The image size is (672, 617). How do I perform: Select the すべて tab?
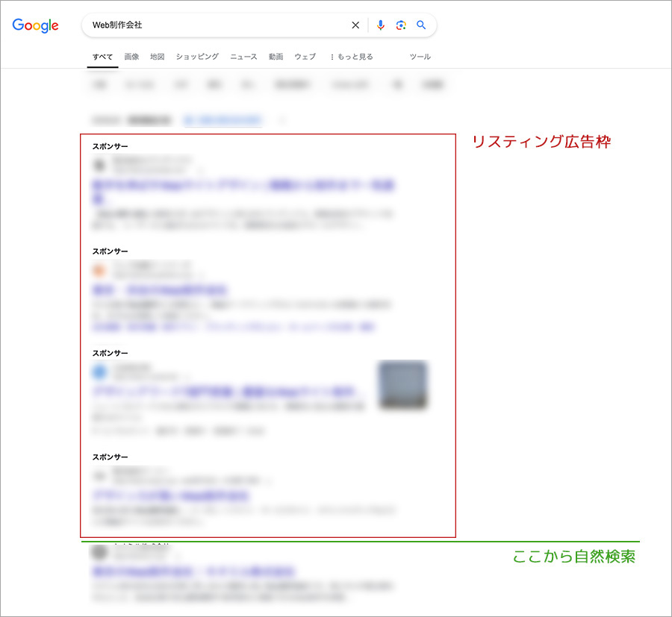[102, 57]
